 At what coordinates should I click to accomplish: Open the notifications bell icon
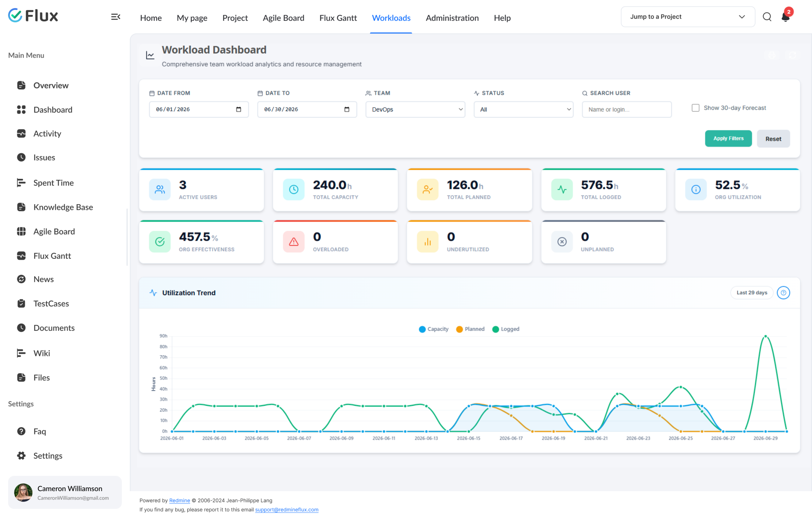(x=785, y=16)
